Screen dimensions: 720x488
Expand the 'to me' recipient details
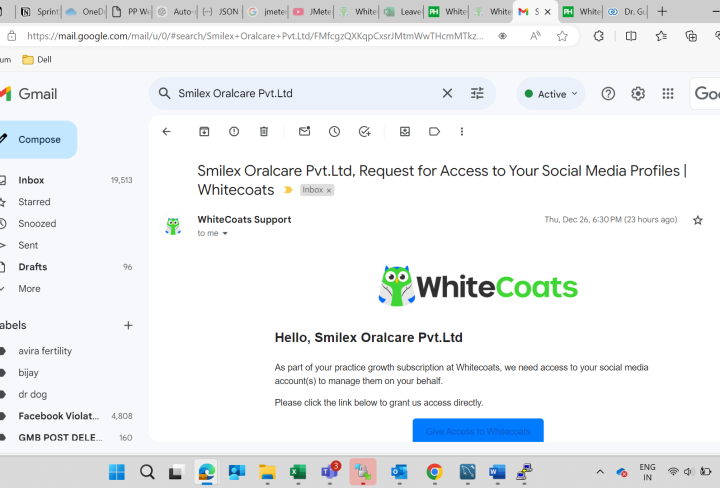[225, 233]
